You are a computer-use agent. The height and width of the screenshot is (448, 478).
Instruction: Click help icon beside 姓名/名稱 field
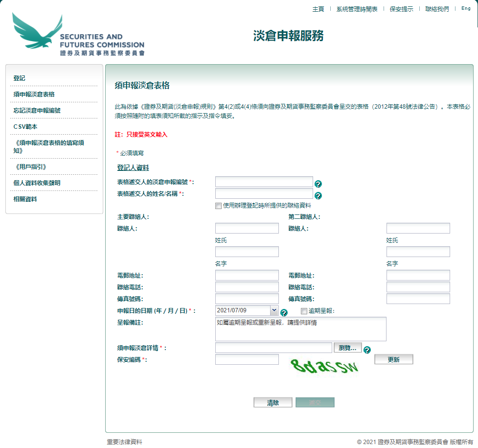click(x=318, y=196)
